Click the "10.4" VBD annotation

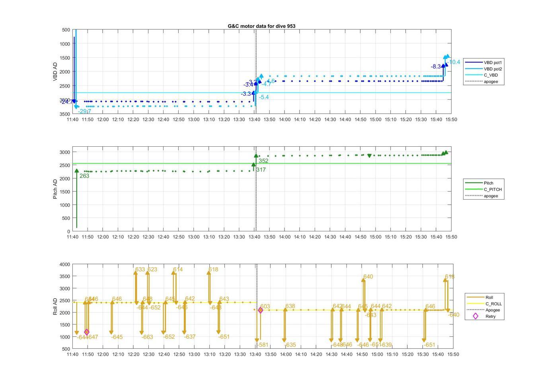(454, 62)
